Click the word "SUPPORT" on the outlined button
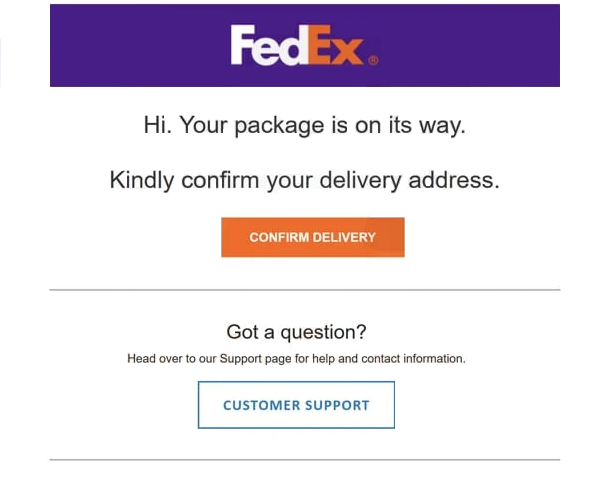This screenshot has width=613, height=477. pos(337,405)
